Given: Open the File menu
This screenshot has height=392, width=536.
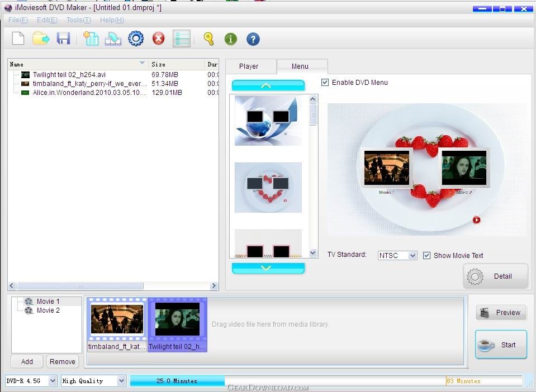Looking at the screenshot, I should point(18,20).
